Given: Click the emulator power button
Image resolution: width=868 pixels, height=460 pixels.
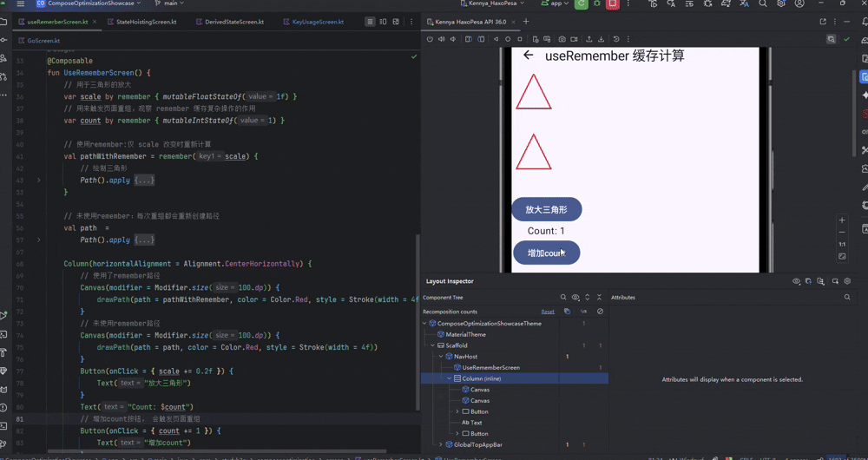Looking at the screenshot, I should click(x=431, y=39).
